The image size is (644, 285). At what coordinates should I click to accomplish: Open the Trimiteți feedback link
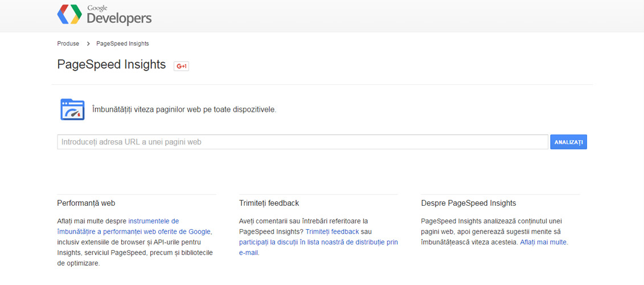click(333, 231)
